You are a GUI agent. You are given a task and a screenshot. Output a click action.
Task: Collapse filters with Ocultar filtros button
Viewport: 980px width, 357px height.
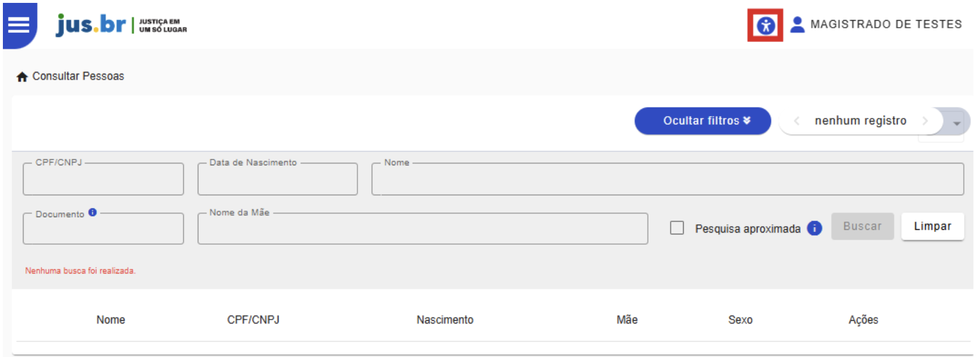[702, 121]
